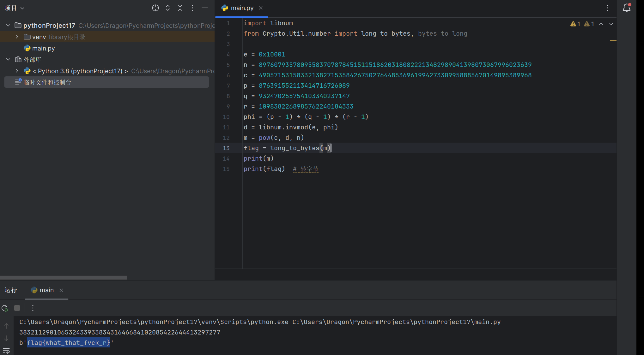Open the project panel options menu

point(192,8)
